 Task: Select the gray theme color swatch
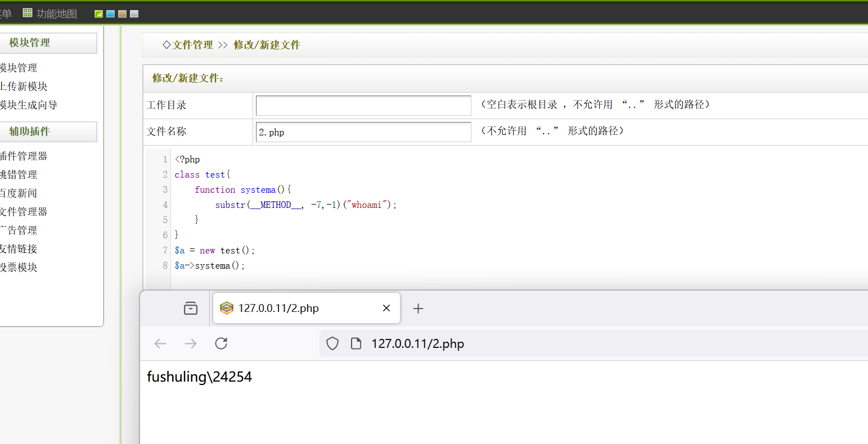tap(134, 14)
